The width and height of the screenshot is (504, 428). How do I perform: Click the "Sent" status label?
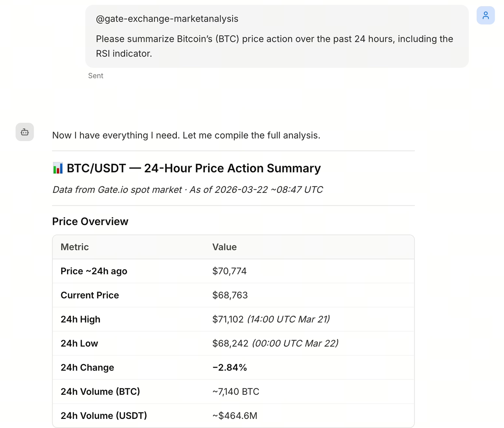click(x=96, y=76)
